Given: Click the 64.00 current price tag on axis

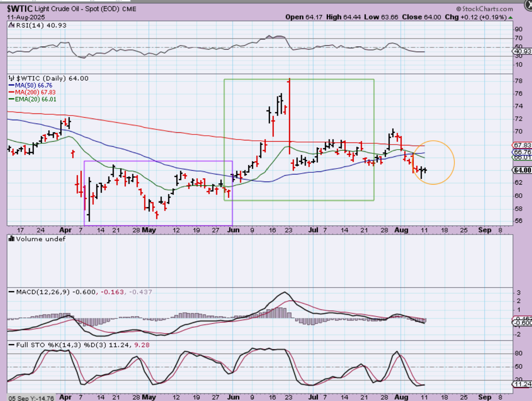Looking at the screenshot, I should point(522,170).
